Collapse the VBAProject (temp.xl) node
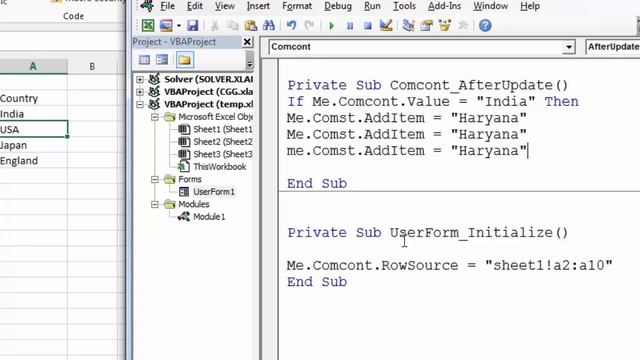This screenshot has width=640, height=360. [x=140, y=104]
